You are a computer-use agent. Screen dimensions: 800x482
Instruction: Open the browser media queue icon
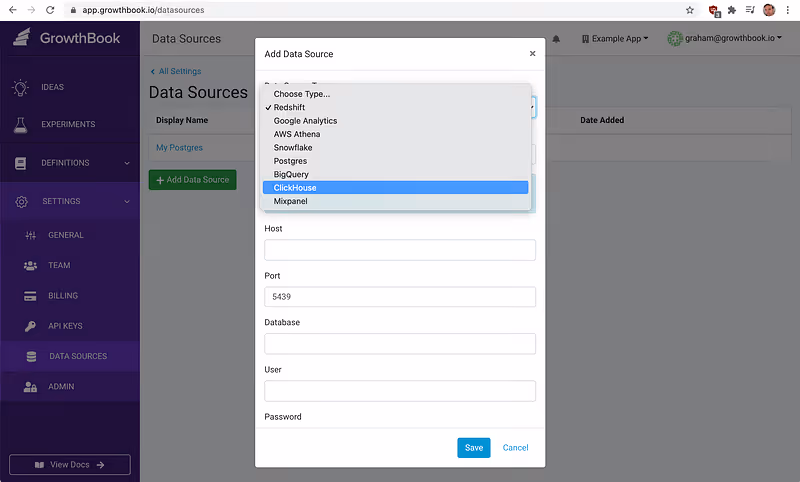click(750, 10)
